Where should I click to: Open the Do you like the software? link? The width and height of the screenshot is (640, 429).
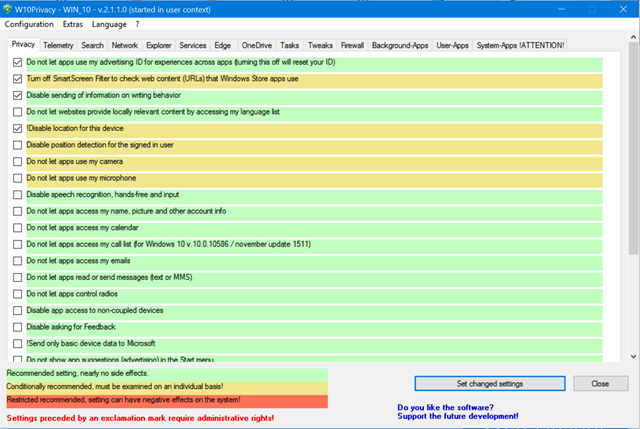445,407
